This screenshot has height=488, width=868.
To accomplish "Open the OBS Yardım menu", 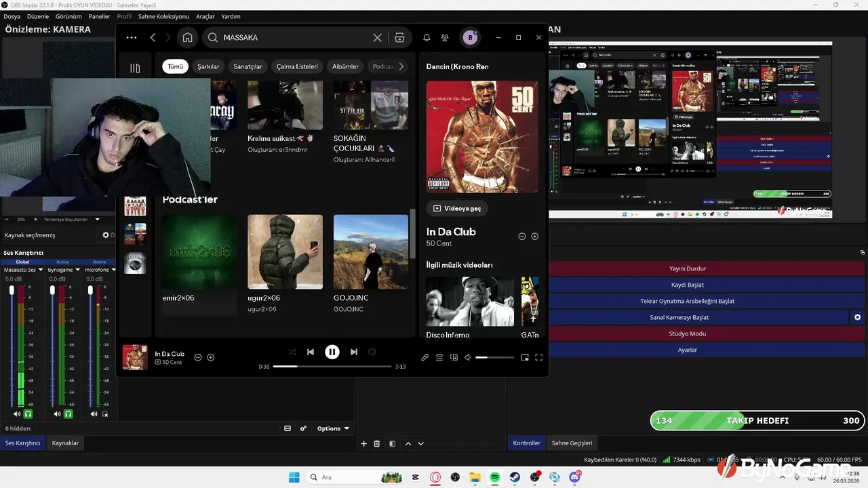I will coord(231,16).
